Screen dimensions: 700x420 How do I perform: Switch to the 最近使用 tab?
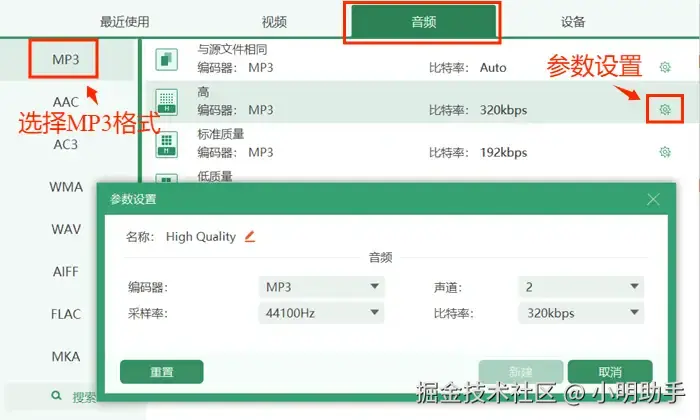(x=125, y=21)
